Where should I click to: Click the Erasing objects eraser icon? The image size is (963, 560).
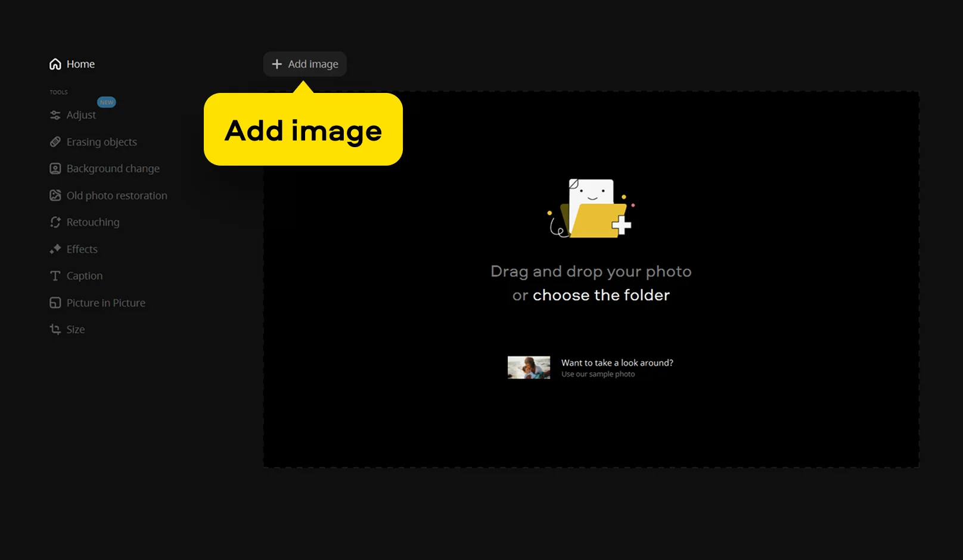(55, 142)
